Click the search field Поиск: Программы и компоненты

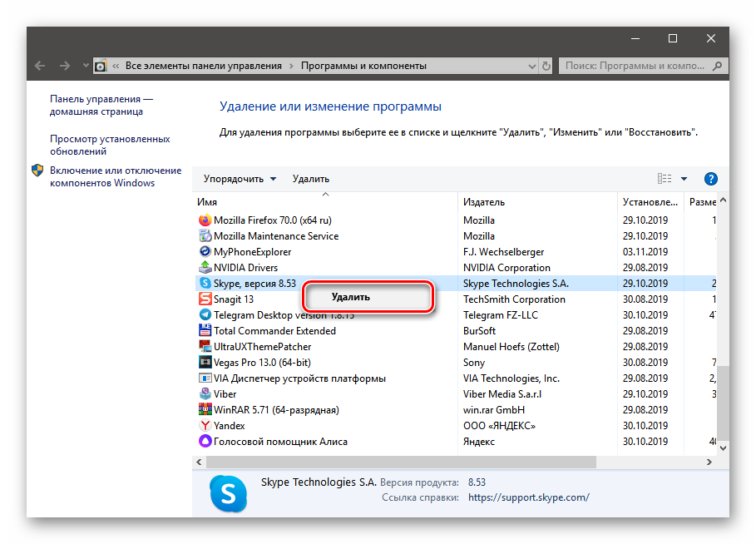(635, 66)
